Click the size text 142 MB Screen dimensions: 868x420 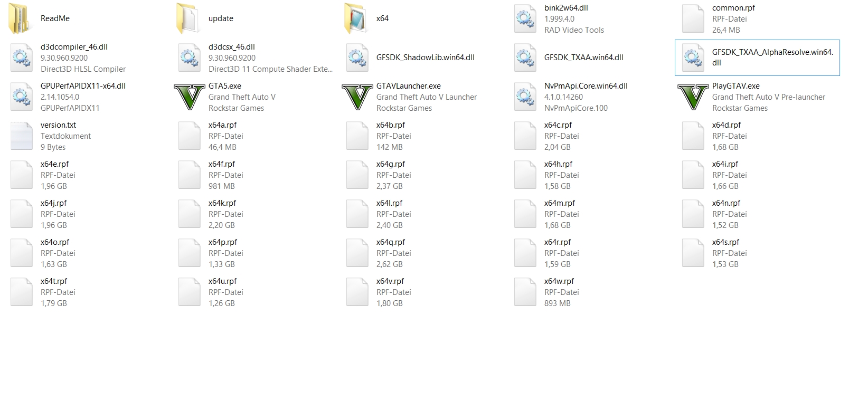(x=390, y=147)
